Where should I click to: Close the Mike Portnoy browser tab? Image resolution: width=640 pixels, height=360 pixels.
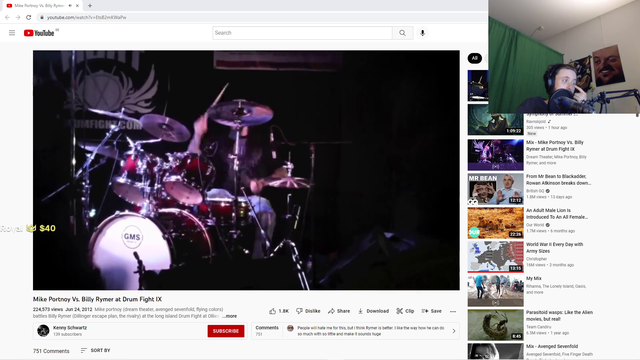pyautogui.click(x=77, y=6)
